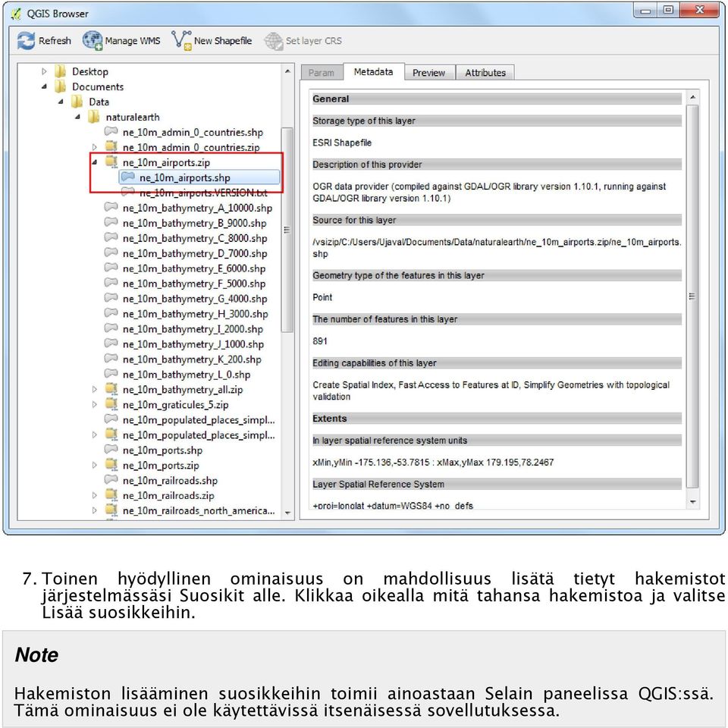Viewport: 728px width, 728px height.
Task: Click the ne_10m_graticules_5.zip archive icon
Action: coord(111,404)
